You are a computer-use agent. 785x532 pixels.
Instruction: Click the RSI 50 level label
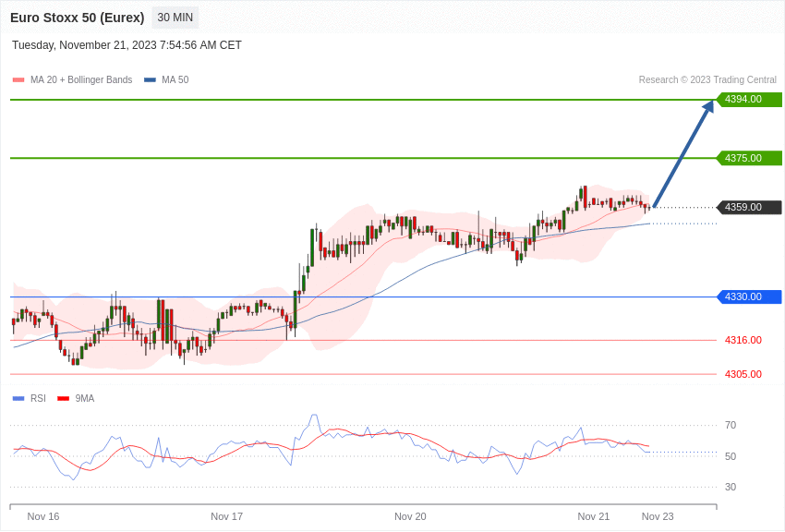731,456
